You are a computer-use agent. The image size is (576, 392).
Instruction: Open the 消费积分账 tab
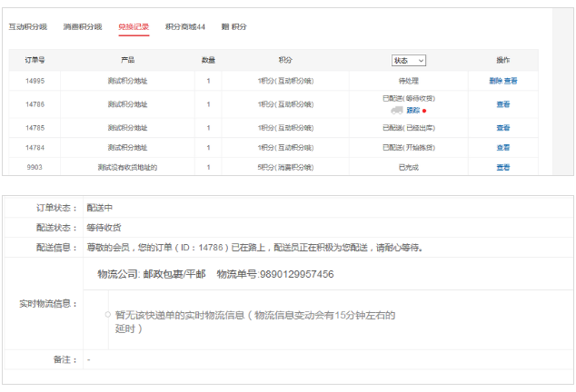coord(82,27)
